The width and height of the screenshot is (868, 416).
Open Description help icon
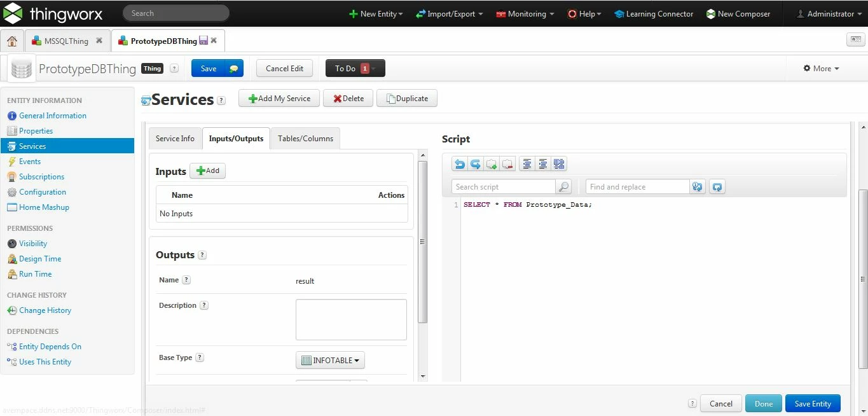tap(204, 305)
